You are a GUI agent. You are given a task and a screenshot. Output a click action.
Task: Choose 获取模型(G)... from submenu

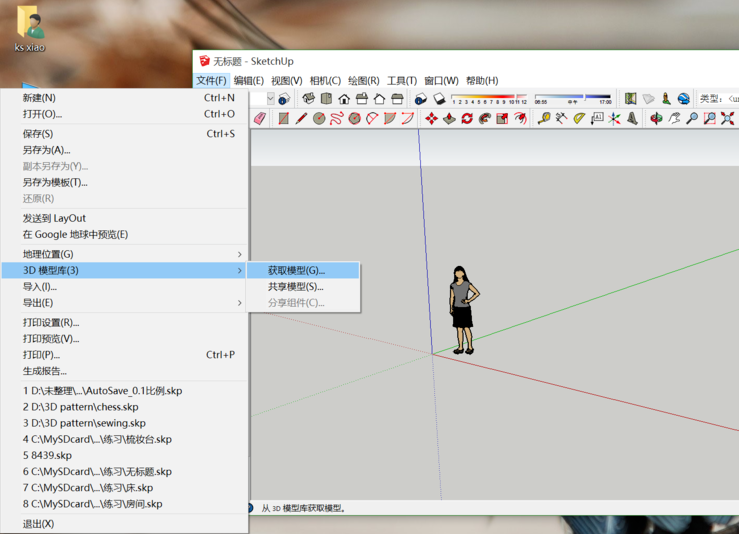[304, 271]
